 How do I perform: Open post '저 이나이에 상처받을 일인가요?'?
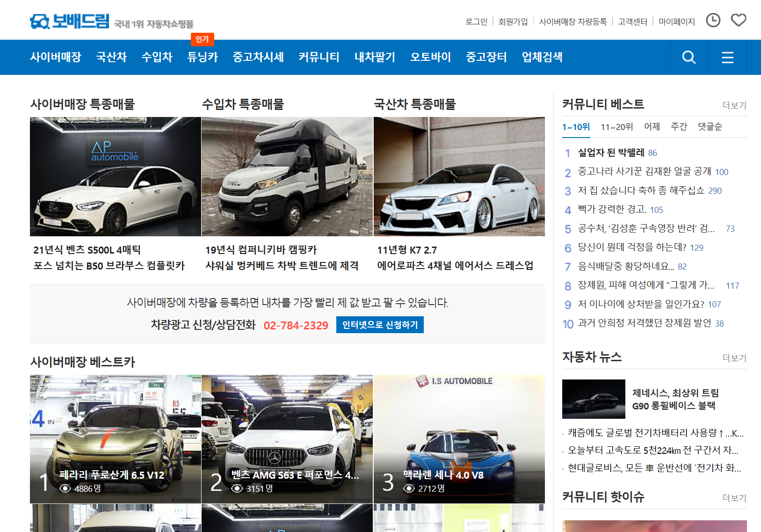641,304
